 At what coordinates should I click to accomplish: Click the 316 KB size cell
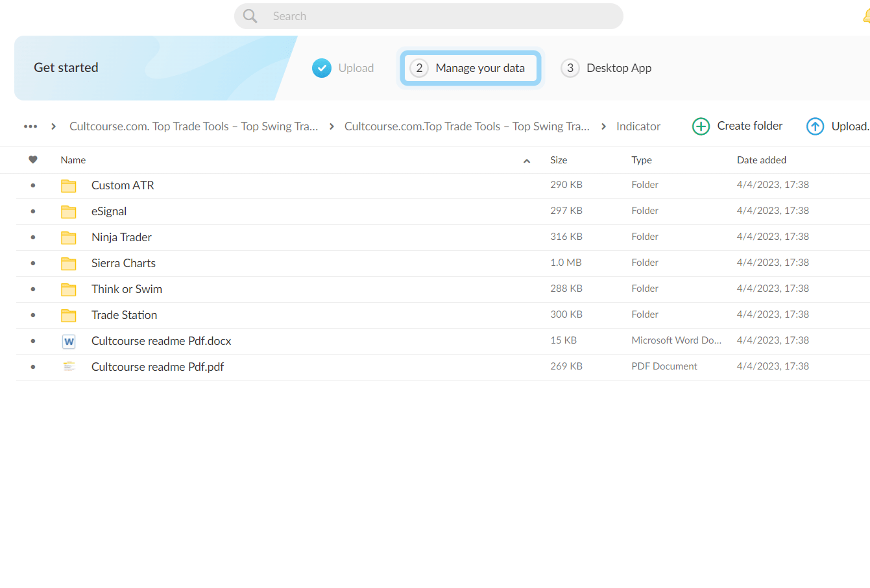566,237
